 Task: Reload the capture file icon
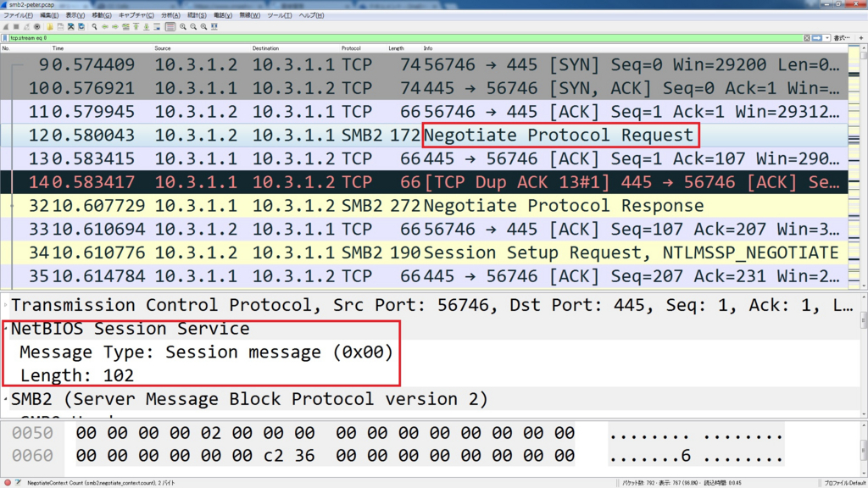tap(81, 26)
